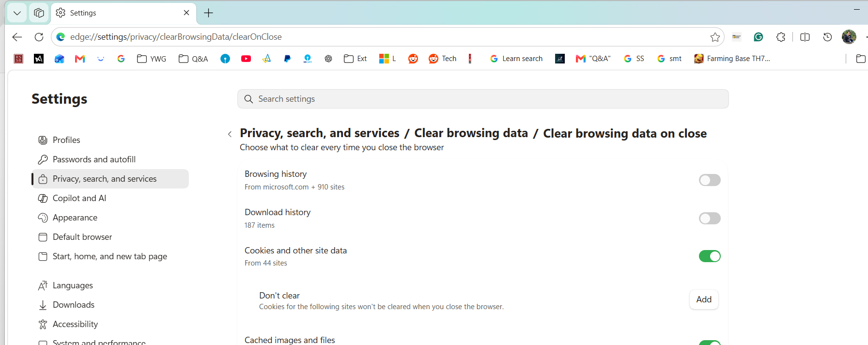Open the Extensions puzzle-piece menu

780,37
